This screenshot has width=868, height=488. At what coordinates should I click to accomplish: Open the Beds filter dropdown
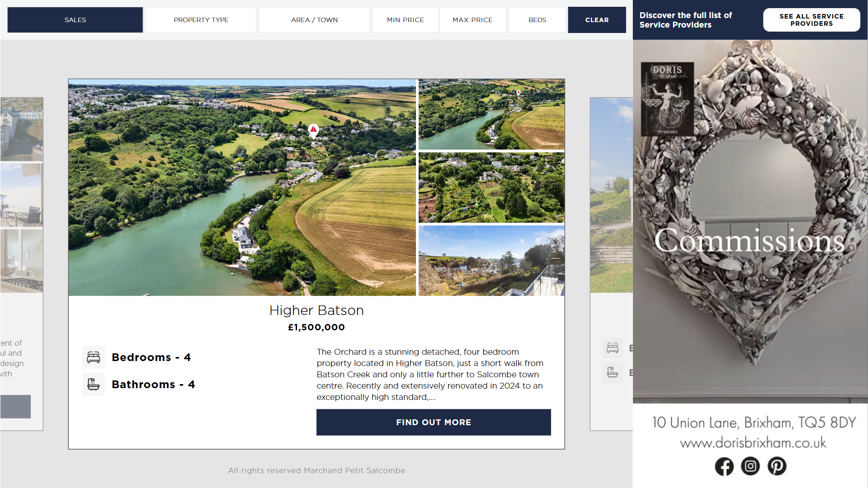click(537, 20)
